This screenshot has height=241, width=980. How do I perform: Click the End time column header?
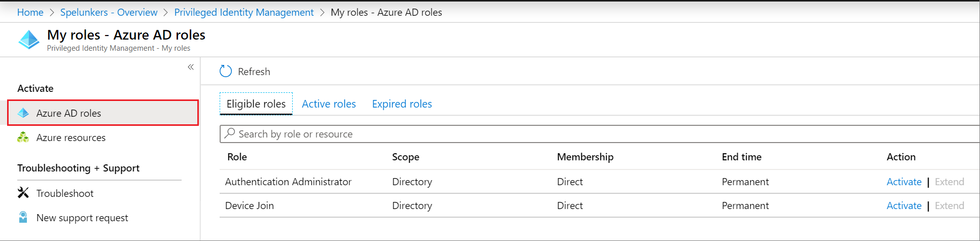click(742, 157)
